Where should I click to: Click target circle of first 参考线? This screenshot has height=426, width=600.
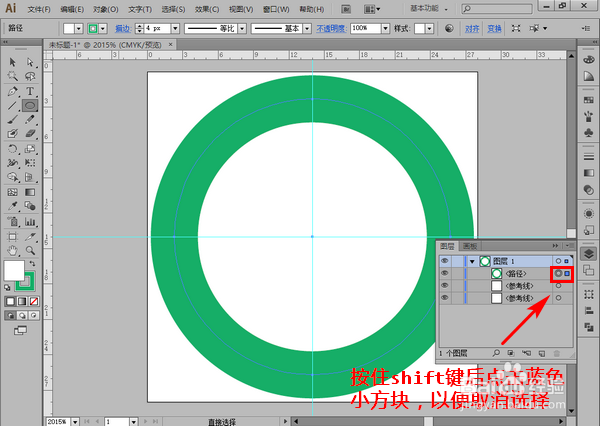coord(558,286)
